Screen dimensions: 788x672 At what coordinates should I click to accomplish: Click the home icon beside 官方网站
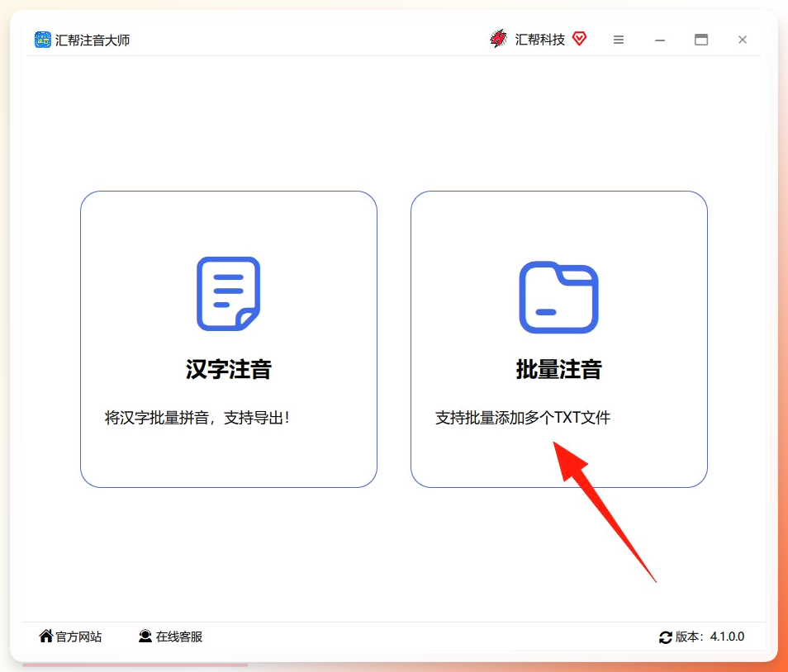click(x=46, y=636)
